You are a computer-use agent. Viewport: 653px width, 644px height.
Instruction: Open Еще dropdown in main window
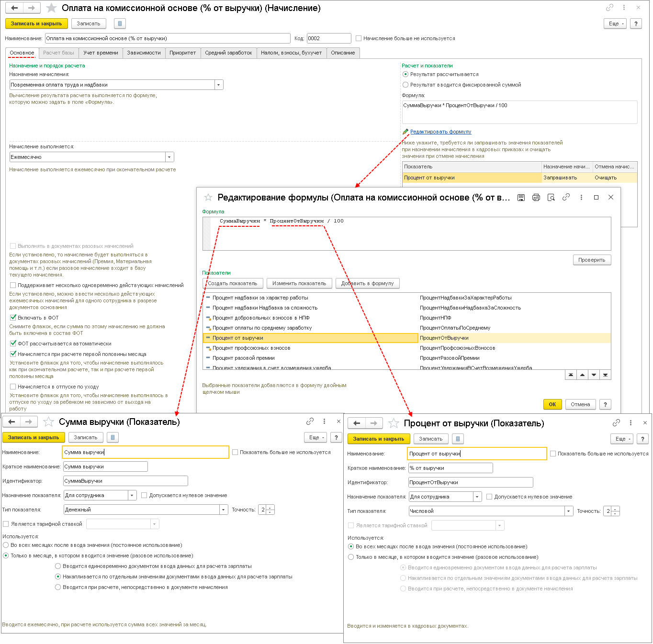point(615,23)
